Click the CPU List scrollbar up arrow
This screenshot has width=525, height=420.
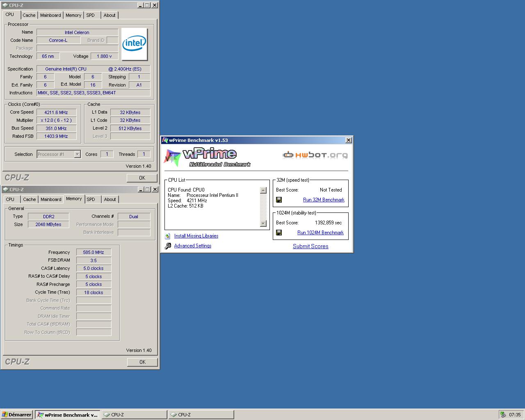263,190
